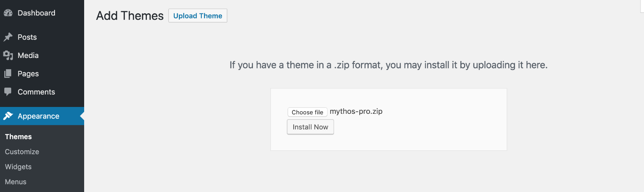Open the Media menu label
The height and width of the screenshot is (192, 644).
pyautogui.click(x=28, y=55)
